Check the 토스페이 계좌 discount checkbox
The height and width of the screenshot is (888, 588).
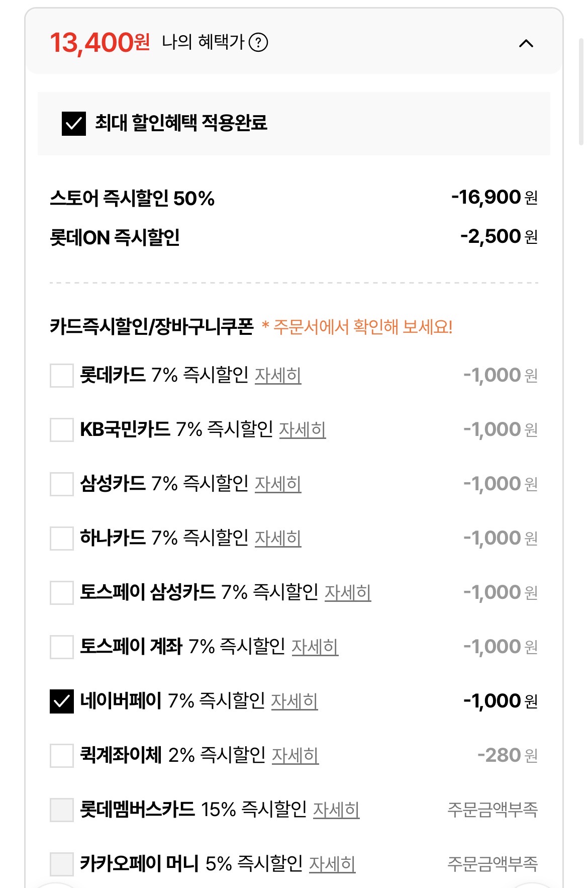click(62, 647)
